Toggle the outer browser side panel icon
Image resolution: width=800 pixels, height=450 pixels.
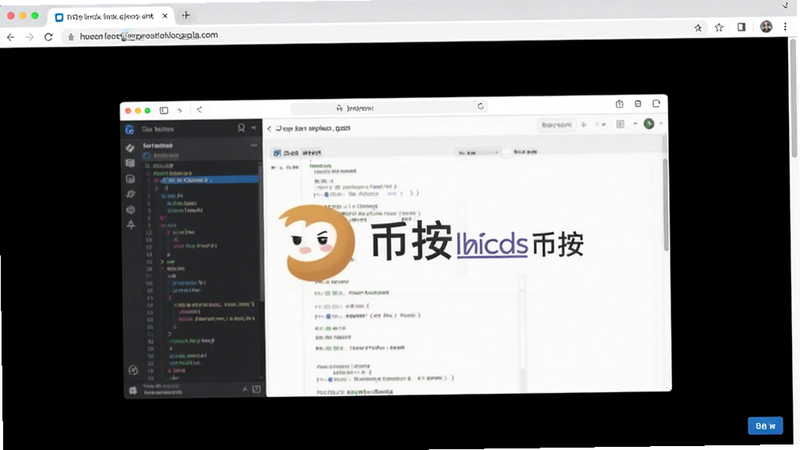(741, 27)
